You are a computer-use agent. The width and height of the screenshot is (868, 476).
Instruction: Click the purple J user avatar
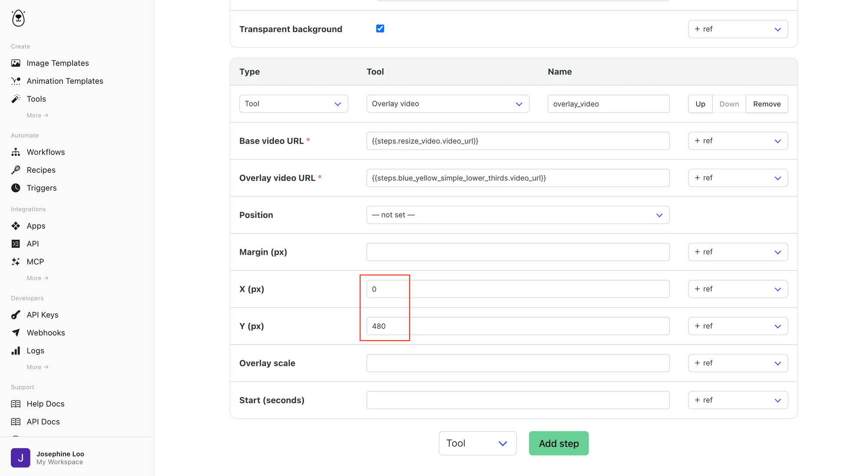pos(20,458)
